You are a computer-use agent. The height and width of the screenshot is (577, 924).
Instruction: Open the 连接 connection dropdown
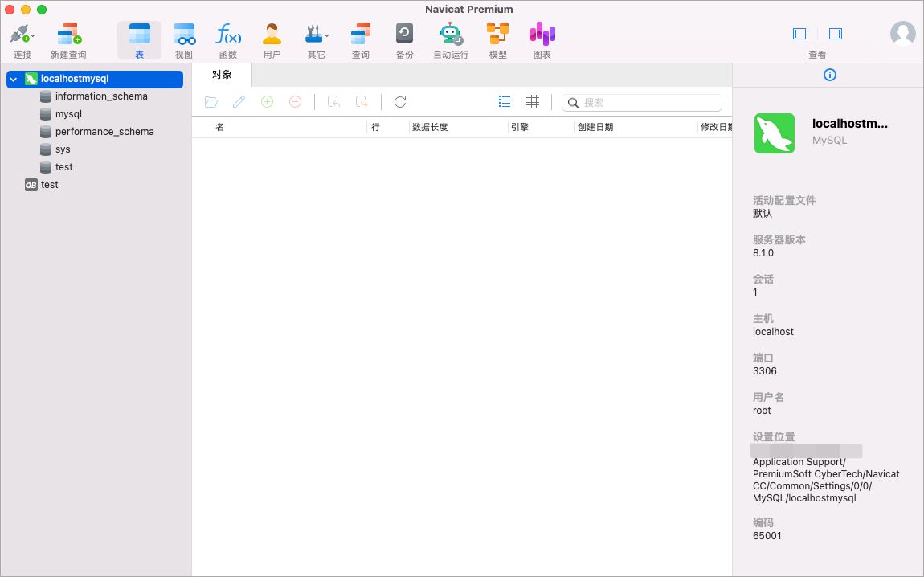click(x=22, y=40)
